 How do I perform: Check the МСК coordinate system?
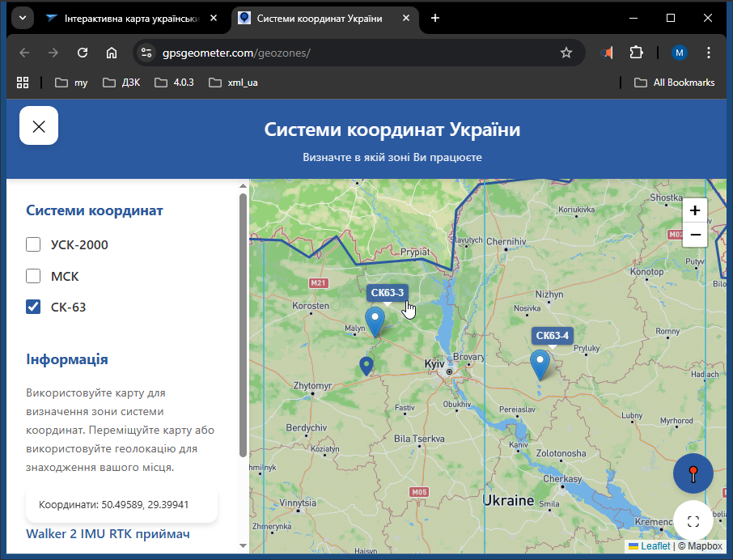tap(32, 275)
